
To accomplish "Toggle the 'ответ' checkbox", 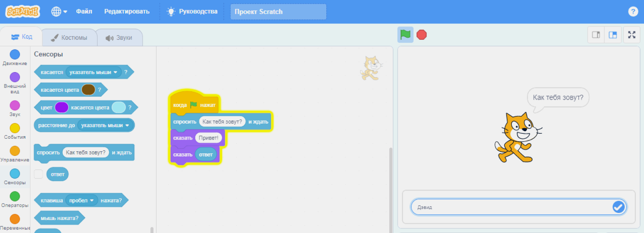I will (x=38, y=174).
